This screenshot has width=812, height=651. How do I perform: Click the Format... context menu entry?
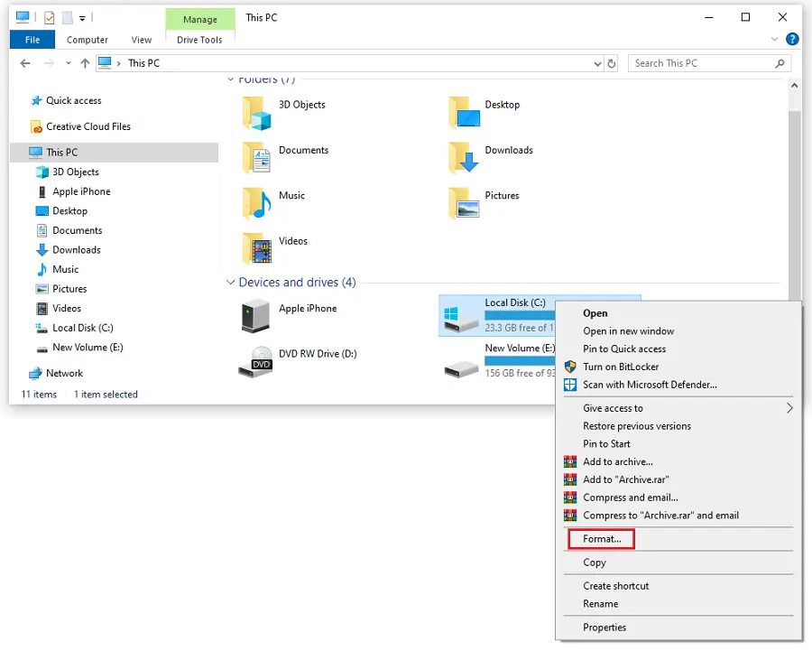point(602,539)
